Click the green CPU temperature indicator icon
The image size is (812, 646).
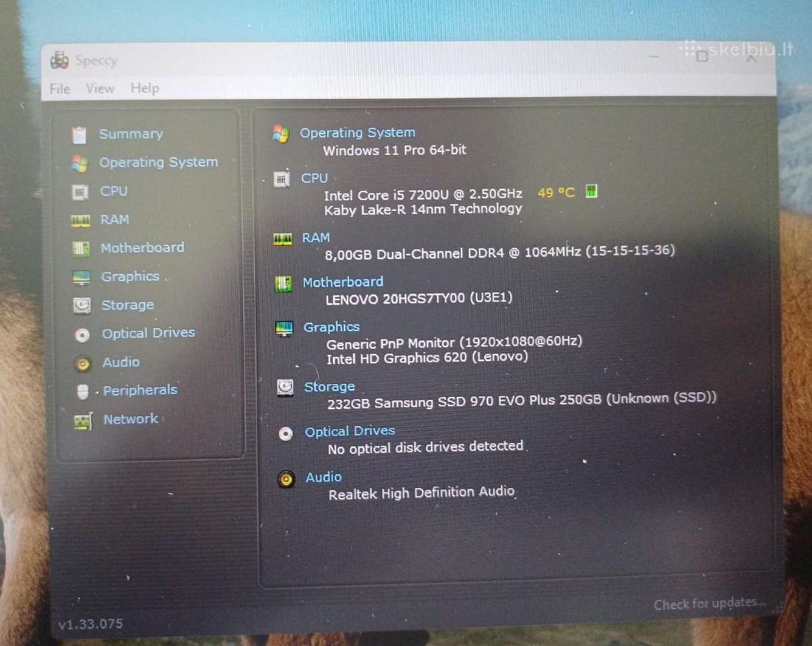click(x=592, y=191)
